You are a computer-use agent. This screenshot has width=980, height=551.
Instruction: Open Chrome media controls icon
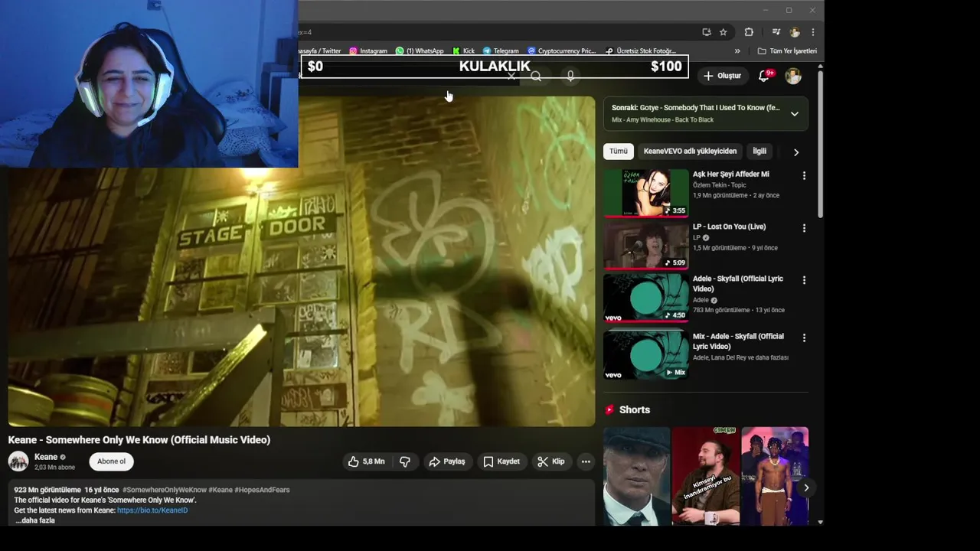pyautogui.click(x=776, y=32)
